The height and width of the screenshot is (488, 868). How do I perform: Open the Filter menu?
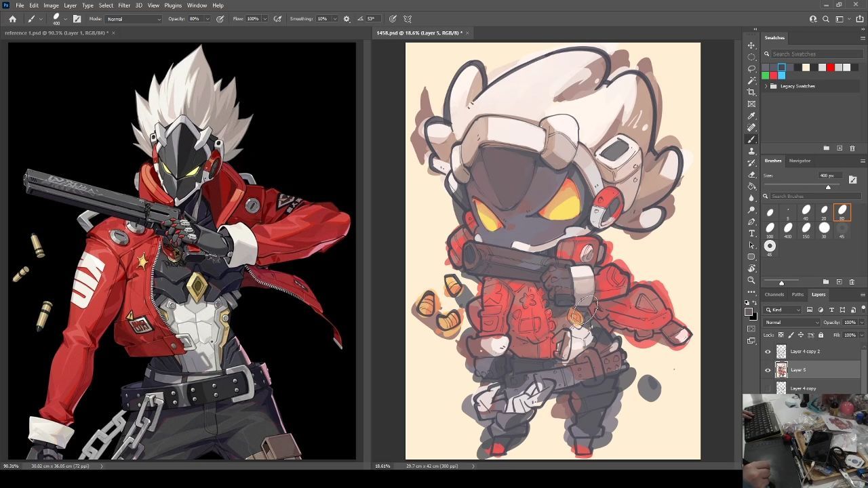tap(124, 5)
